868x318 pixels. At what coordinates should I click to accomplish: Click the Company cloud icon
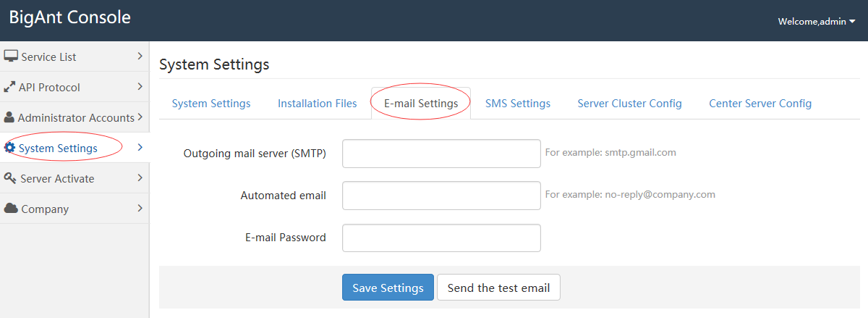click(x=11, y=209)
